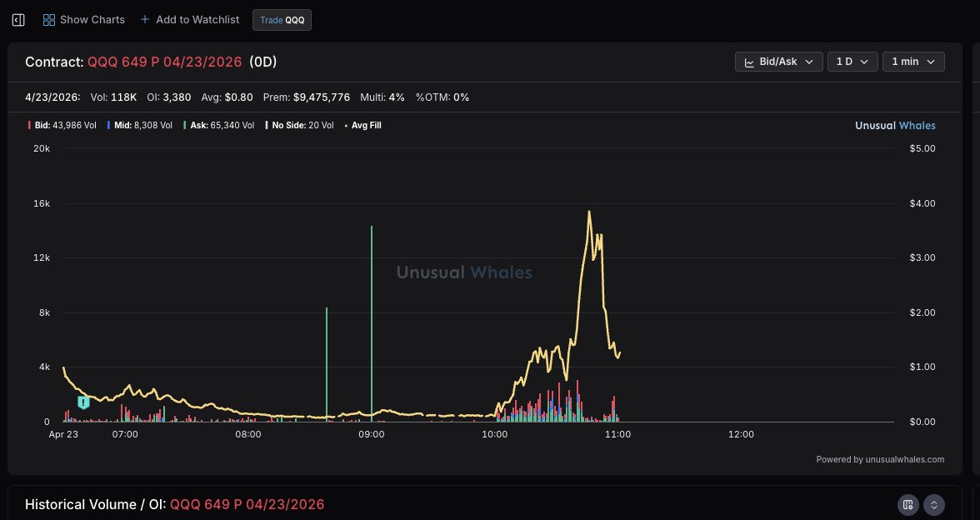Click the teal alert marker on chart
The height and width of the screenshot is (520, 980).
[83, 402]
